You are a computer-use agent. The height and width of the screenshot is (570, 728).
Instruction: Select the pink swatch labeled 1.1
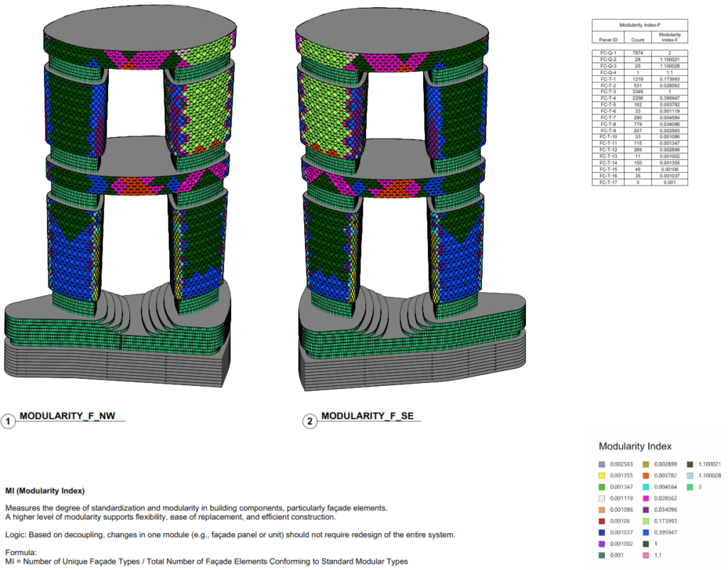646,554
